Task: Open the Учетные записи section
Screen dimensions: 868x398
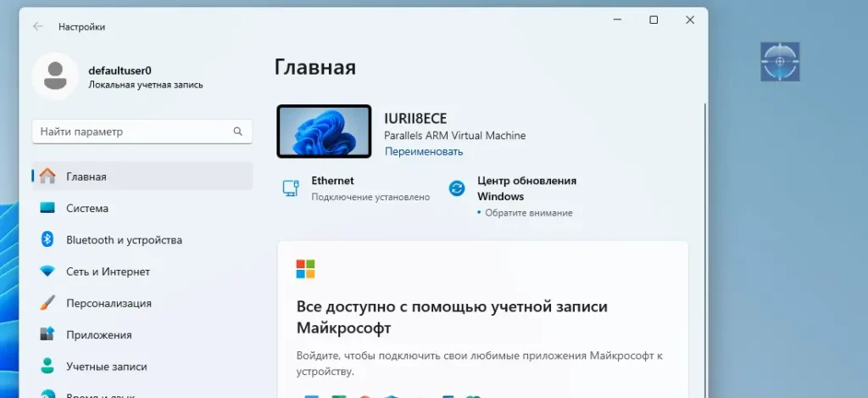Action: click(142, 366)
